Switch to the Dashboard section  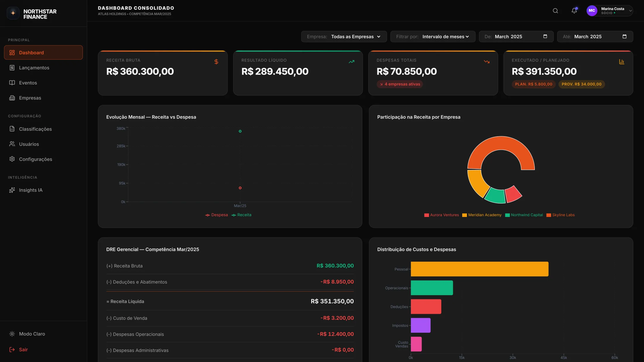(31, 52)
